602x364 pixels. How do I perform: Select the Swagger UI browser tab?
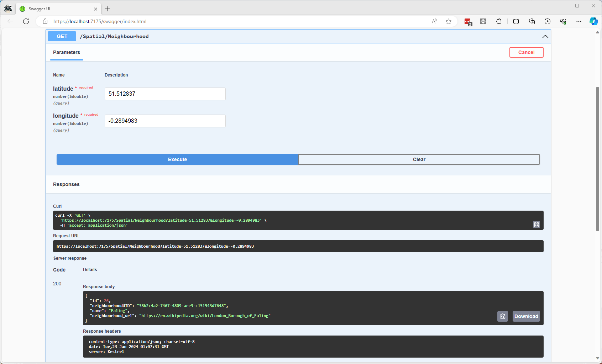coord(57,9)
